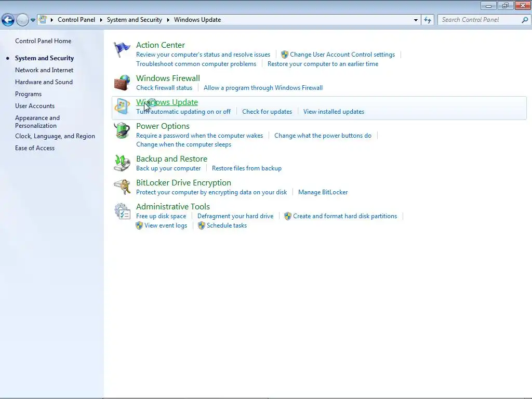Open the Administrative Tools heading link
The height and width of the screenshot is (399, 532).
[x=173, y=206]
